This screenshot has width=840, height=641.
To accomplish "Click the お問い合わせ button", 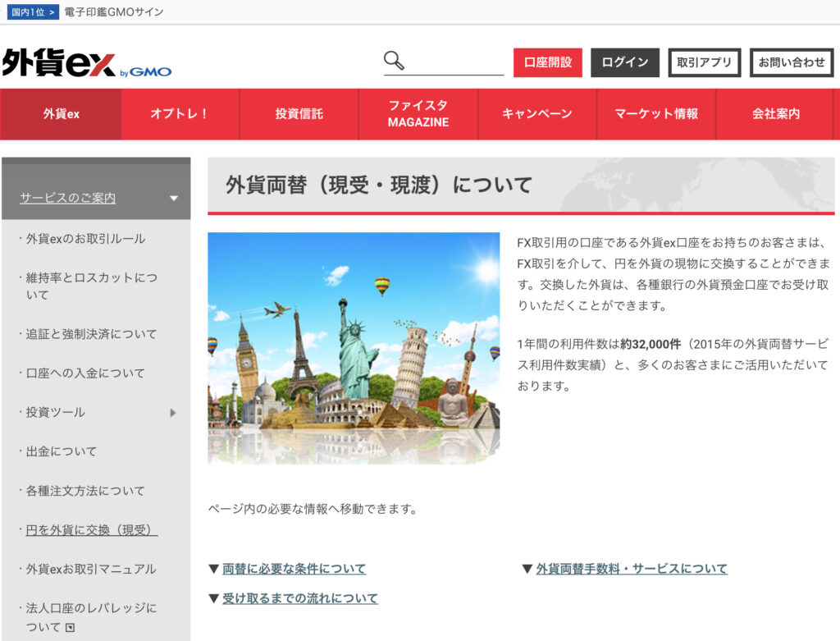I will (792, 62).
